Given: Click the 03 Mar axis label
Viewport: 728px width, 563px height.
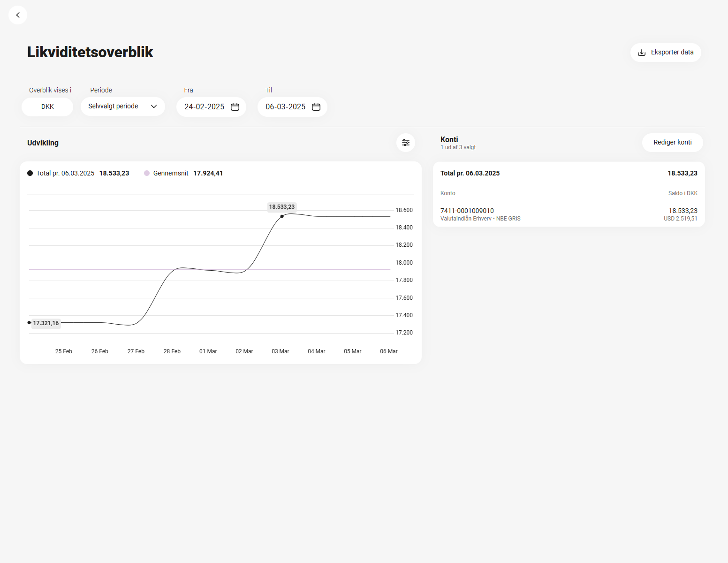Looking at the screenshot, I should point(281,351).
